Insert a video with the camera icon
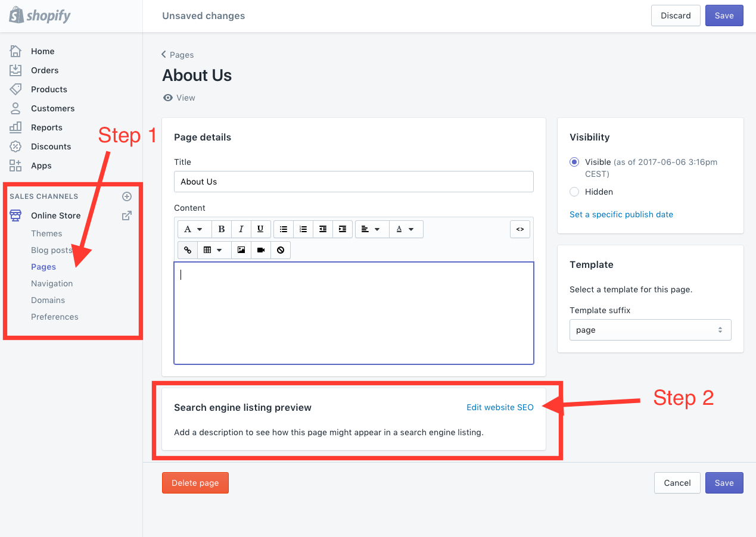The image size is (756, 537). 261,250
